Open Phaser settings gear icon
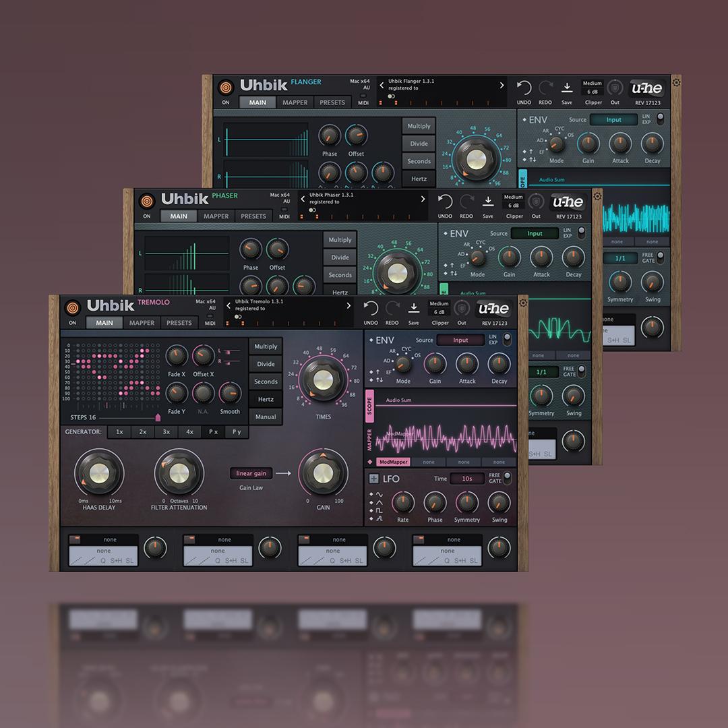The width and height of the screenshot is (728, 728). (597, 196)
